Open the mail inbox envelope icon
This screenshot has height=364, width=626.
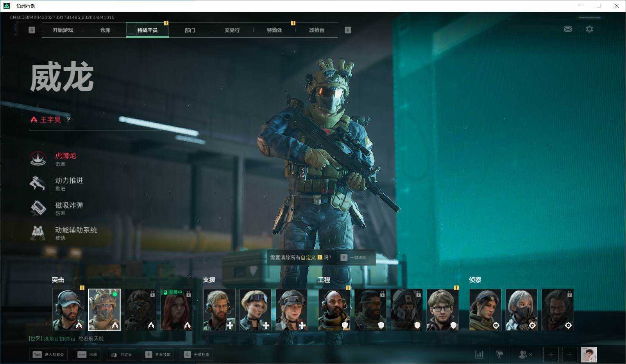(568, 29)
